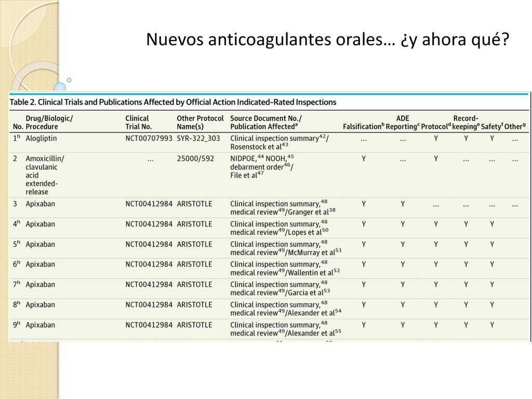Click protocol name 'SYR-322_303'
The image size is (532, 399).
(198, 138)
